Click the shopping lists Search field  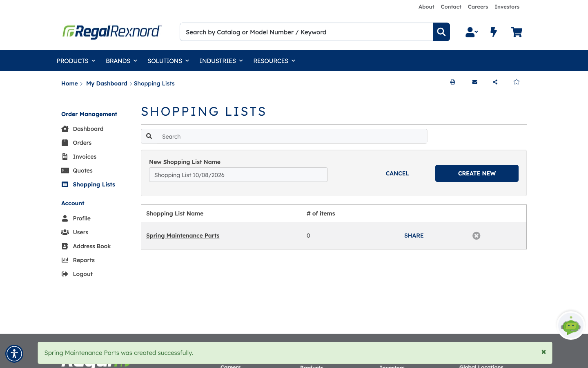point(292,136)
